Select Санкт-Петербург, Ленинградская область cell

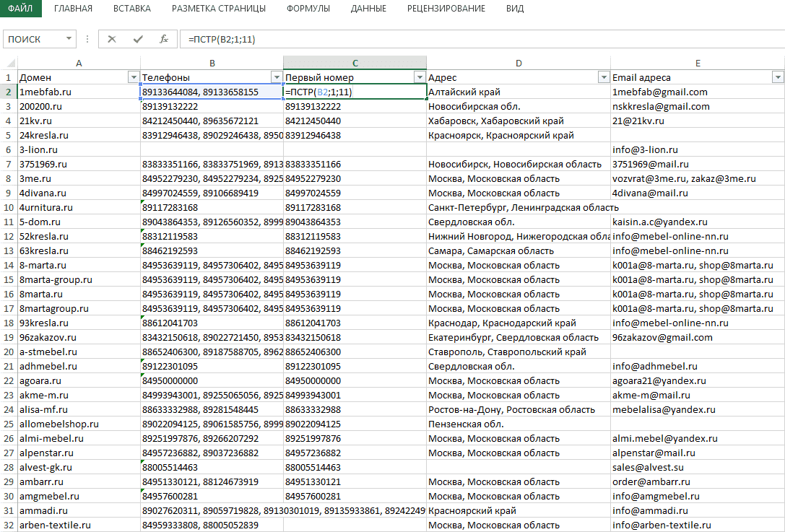(x=519, y=207)
